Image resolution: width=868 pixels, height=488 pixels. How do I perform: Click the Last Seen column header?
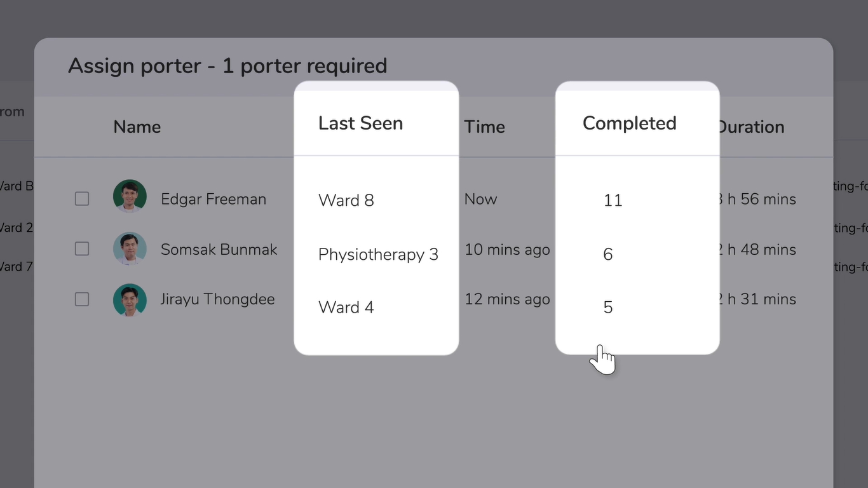360,123
